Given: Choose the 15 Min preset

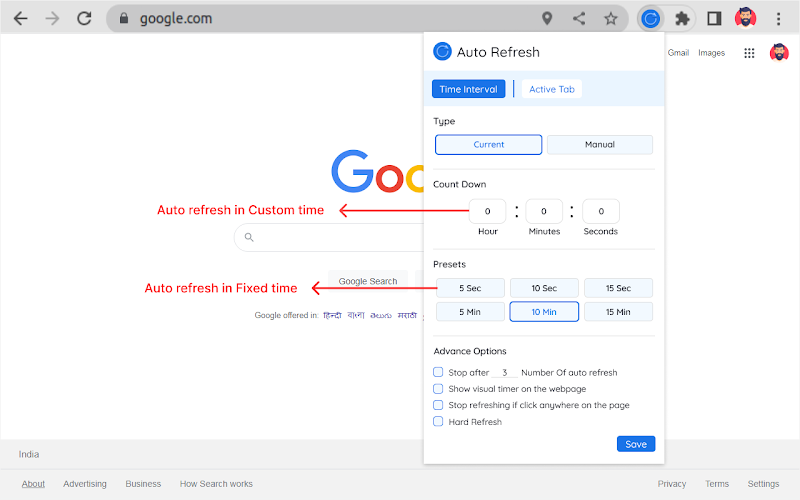Looking at the screenshot, I should [618, 312].
